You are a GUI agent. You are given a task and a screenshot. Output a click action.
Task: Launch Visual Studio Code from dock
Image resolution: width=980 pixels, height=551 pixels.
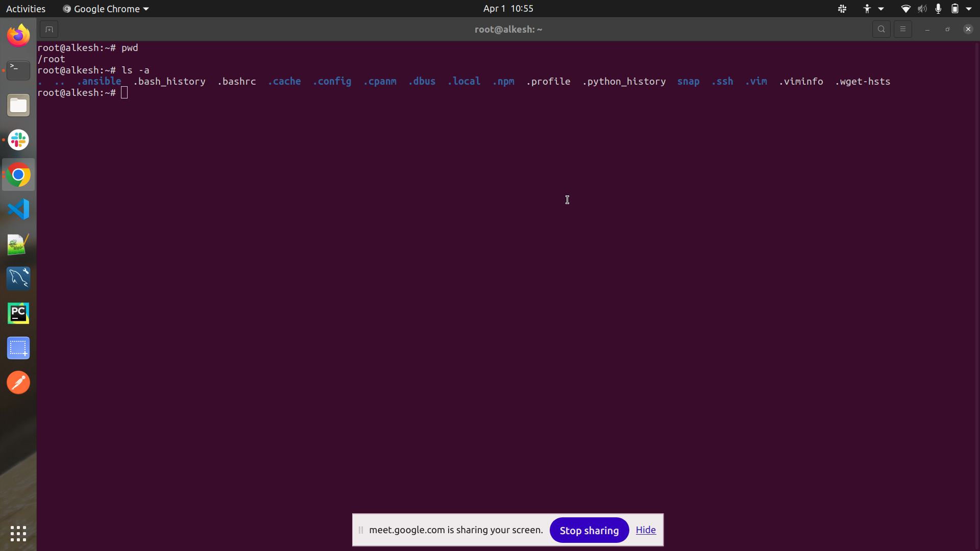(18, 209)
